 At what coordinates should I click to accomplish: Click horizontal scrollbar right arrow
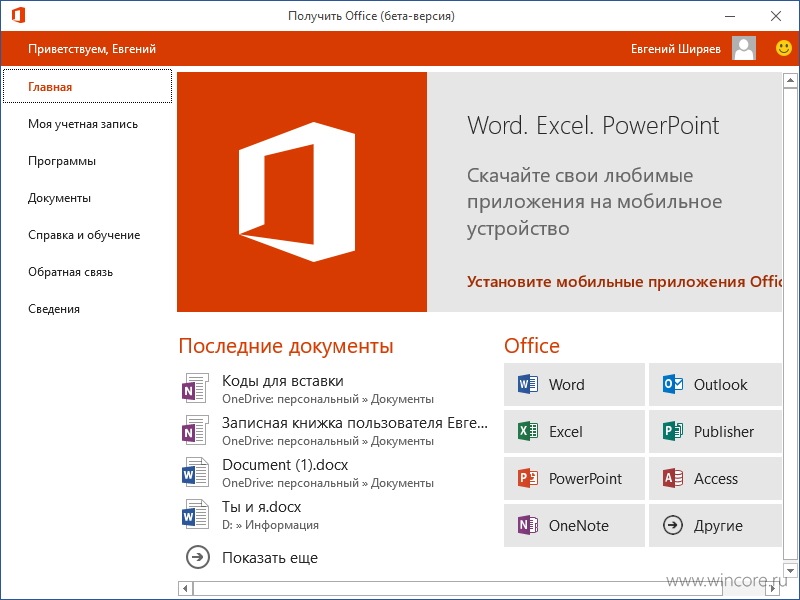coord(773,588)
